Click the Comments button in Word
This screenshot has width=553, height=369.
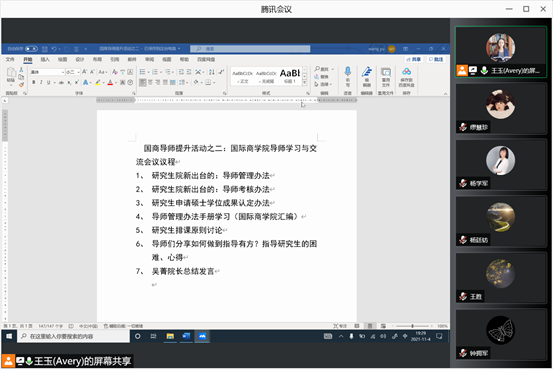(x=436, y=59)
